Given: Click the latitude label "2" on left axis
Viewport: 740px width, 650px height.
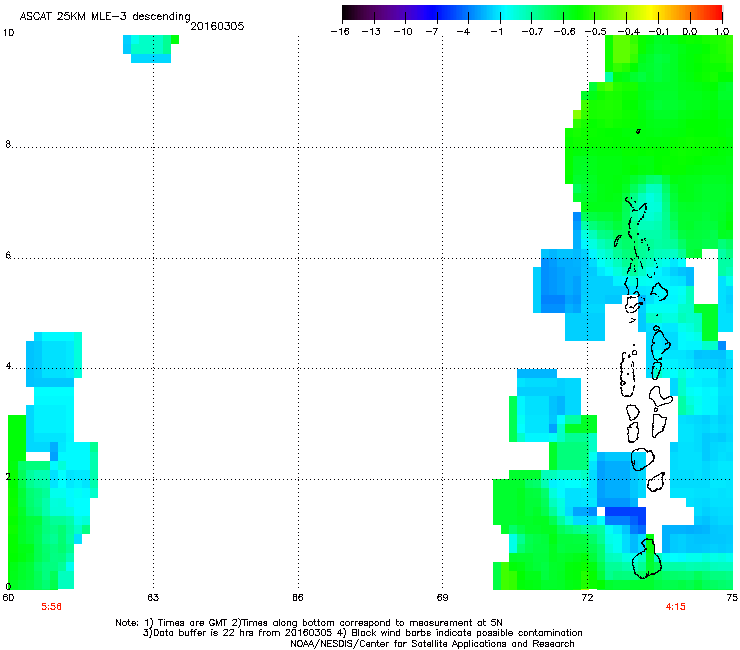Looking at the screenshot, I should pos(8,476).
